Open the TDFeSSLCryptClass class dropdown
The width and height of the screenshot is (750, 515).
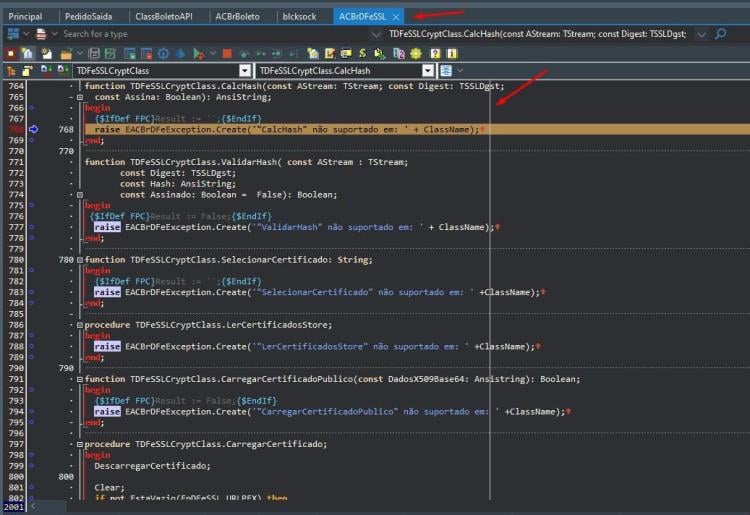pyautogui.click(x=245, y=71)
